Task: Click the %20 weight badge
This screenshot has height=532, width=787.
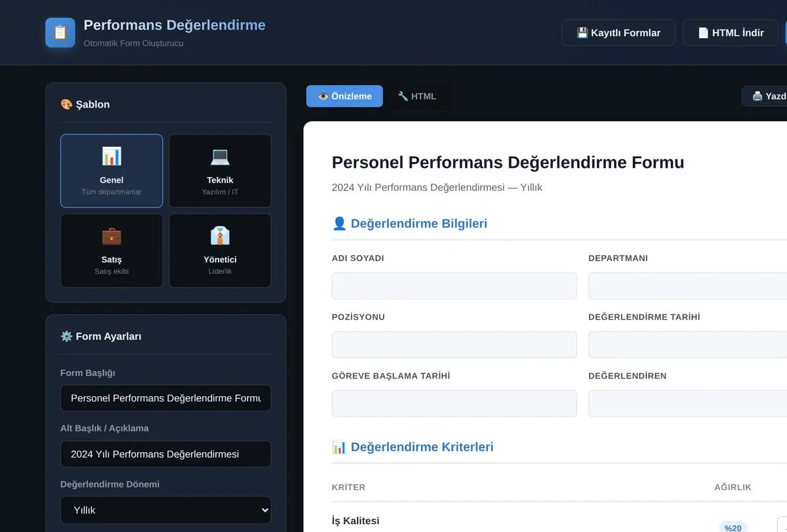Action: (x=733, y=527)
